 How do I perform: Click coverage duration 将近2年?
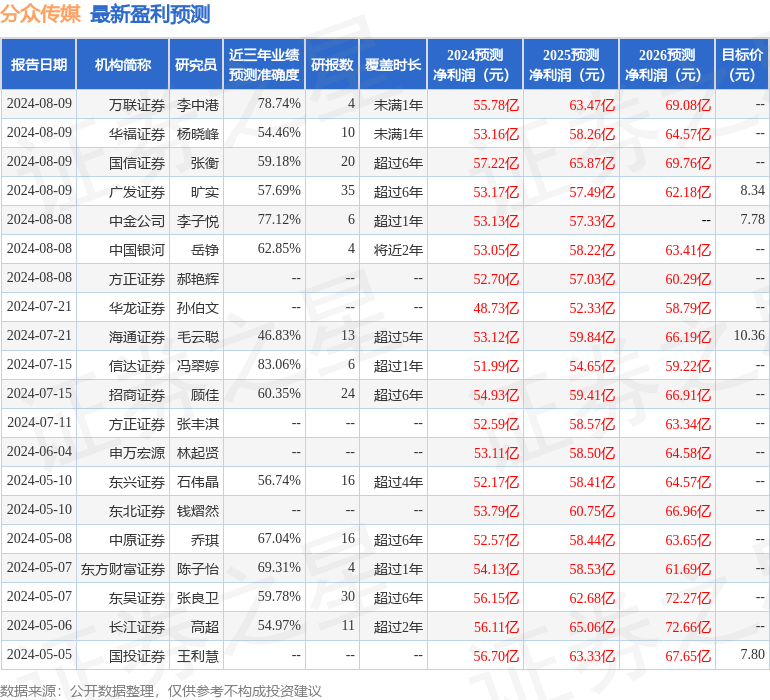pyautogui.click(x=398, y=250)
